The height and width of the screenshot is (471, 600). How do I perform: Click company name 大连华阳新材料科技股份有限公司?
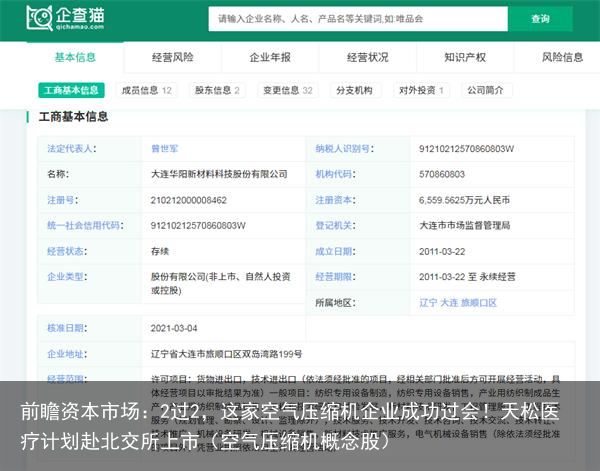[x=219, y=174]
